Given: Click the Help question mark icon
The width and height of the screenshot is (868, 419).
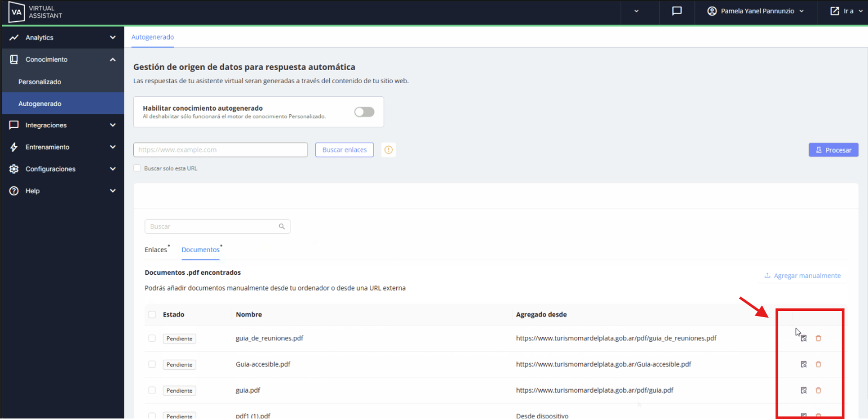Looking at the screenshot, I should (x=14, y=191).
